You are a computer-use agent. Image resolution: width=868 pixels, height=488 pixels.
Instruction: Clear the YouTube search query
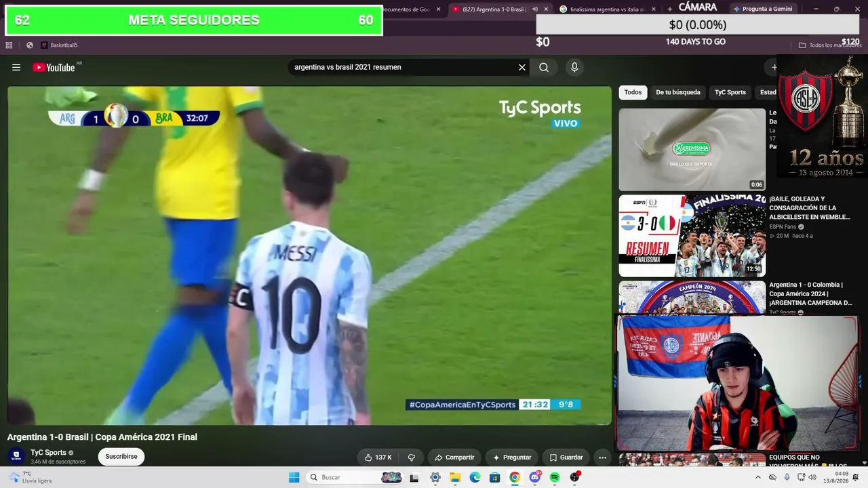(x=522, y=67)
